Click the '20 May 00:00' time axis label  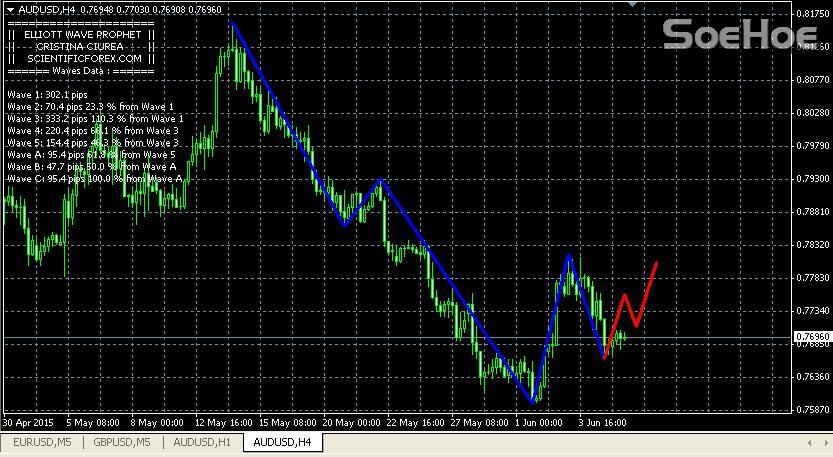352,423
